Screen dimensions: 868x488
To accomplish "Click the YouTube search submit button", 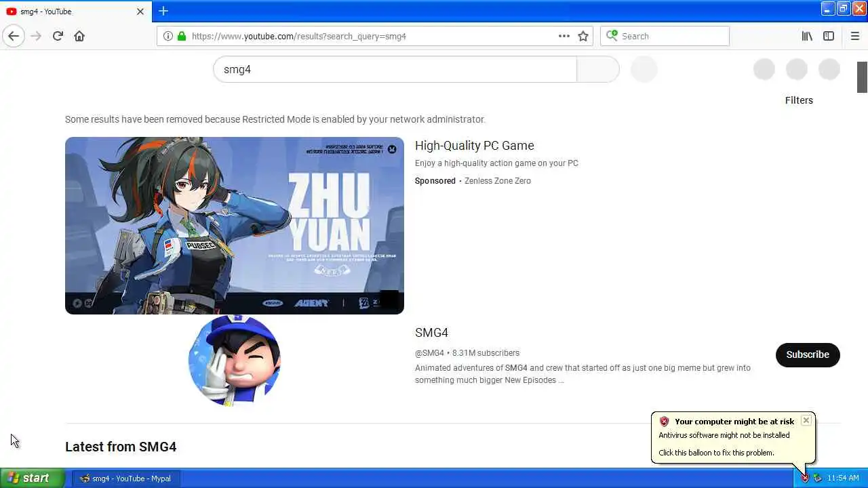I will tap(597, 69).
